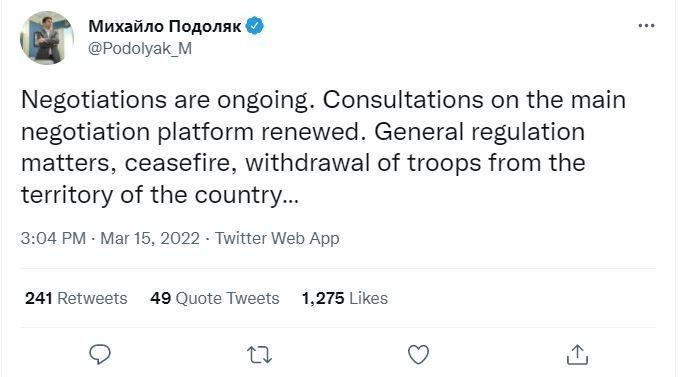Click the blue verified badge
The height and width of the screenshot is (377, 683).
[254, 26]
